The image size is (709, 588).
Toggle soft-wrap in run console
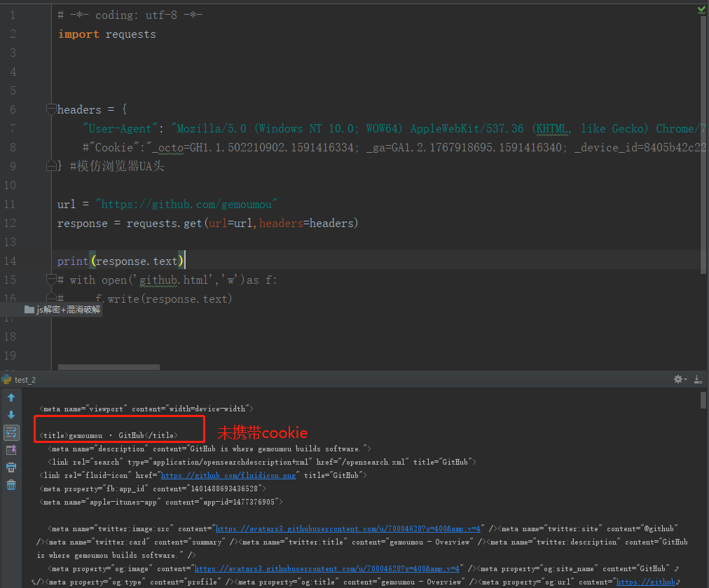(x=11, y=432)
